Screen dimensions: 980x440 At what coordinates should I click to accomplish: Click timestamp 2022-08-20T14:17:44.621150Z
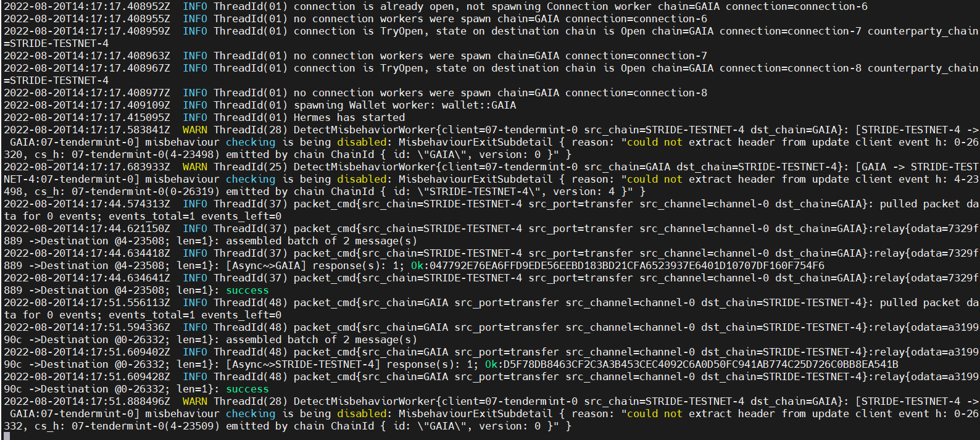87,228
